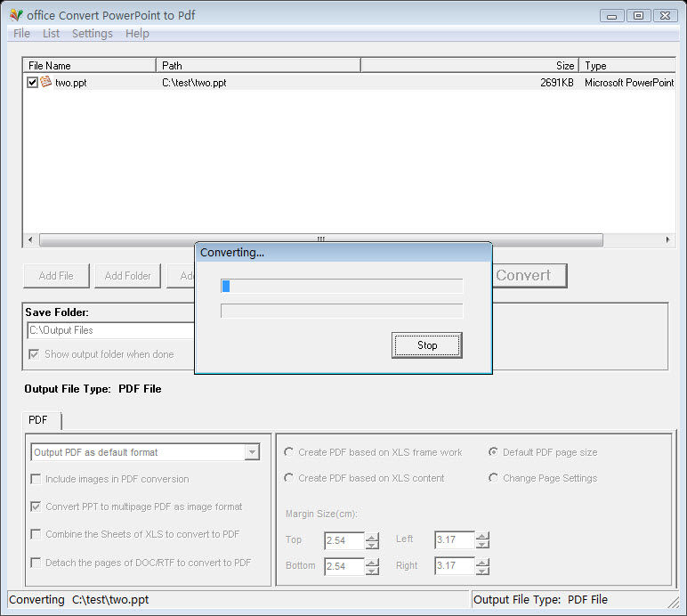Sort by the Type column header

pyautogui.click(x=627, y=66)
